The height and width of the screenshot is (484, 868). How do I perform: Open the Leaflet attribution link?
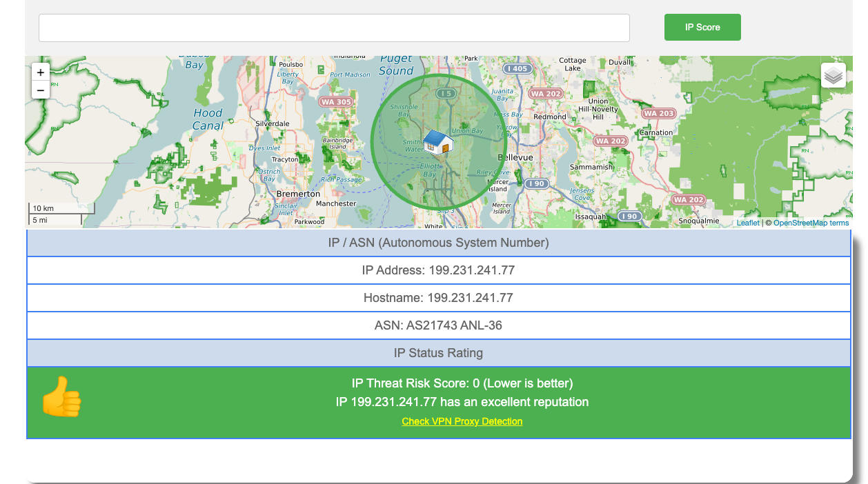[x=748, y=223]
